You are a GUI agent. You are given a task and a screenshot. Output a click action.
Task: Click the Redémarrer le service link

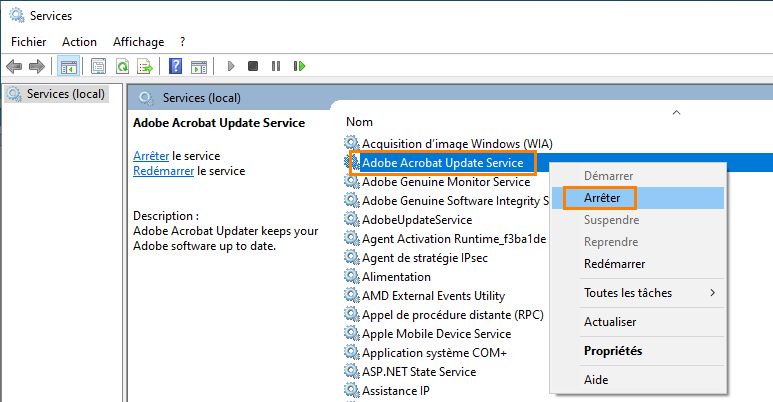coord(164,171)
